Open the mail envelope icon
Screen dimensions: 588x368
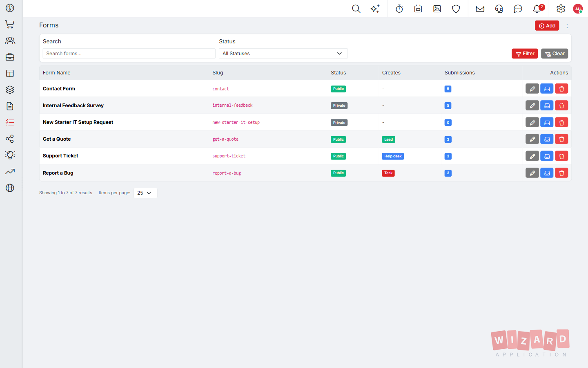480,9
